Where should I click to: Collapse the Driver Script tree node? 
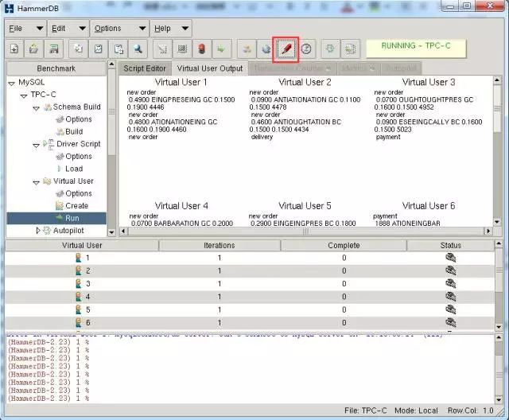(x=37, y=144)
